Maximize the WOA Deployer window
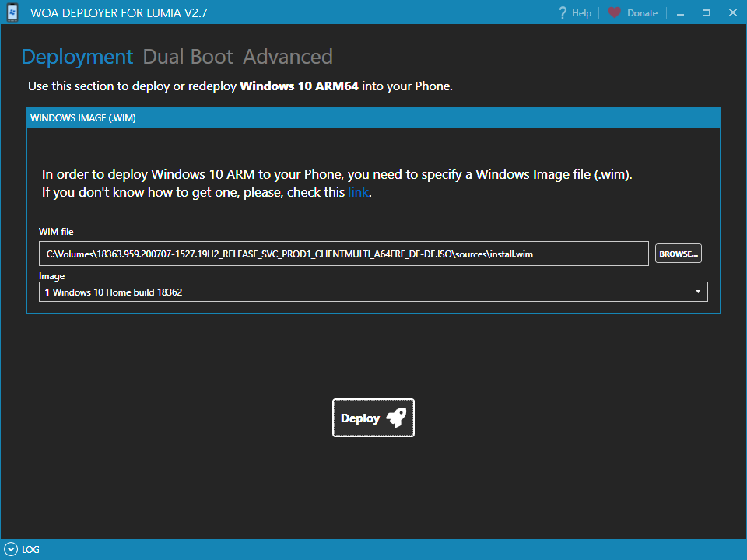Screen dimensions: 747x560 click(x=706, y=12)
